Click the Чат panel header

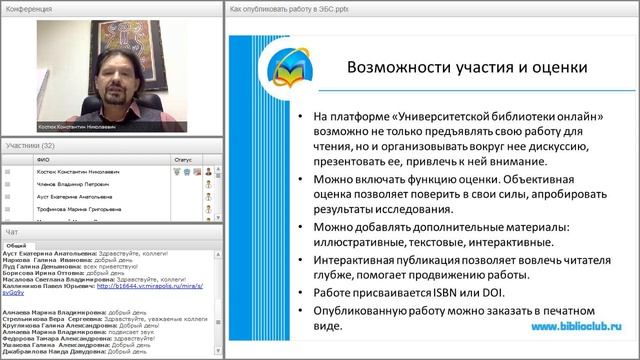[x=112, y=232]
